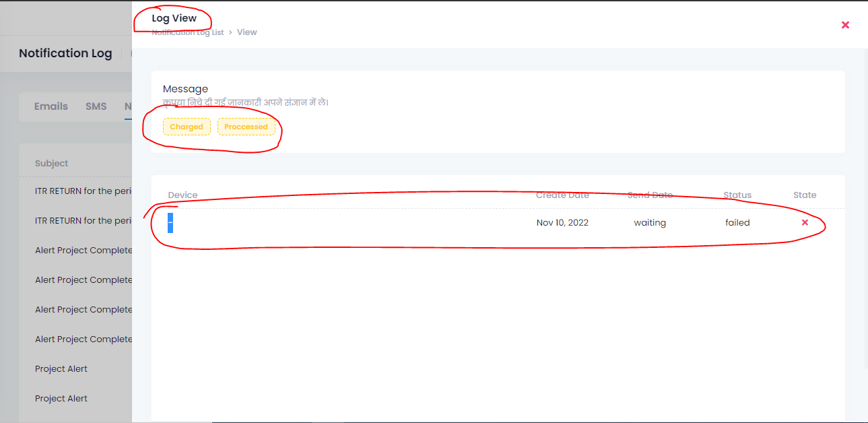Click the Send Date column header

[650, 195]
